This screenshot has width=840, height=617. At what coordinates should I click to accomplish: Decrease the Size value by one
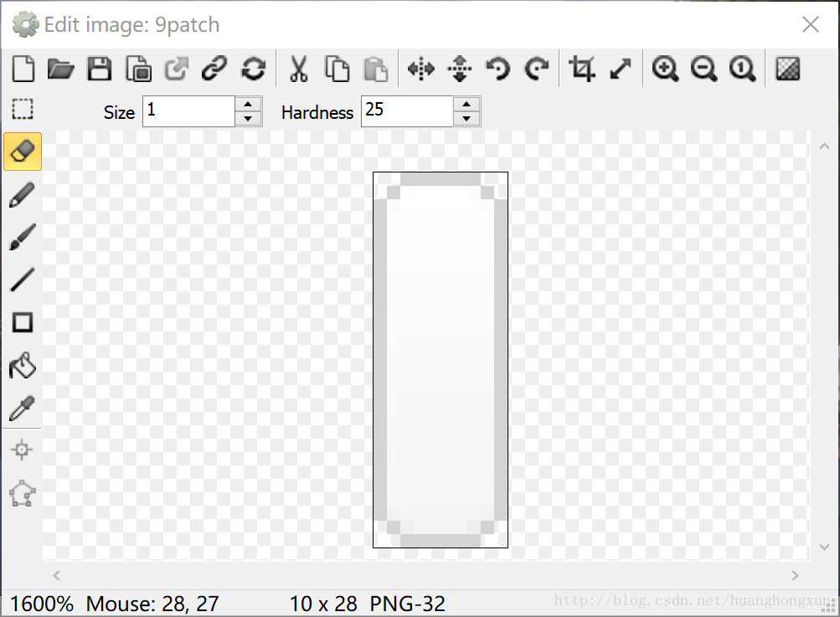pos(248,119)
